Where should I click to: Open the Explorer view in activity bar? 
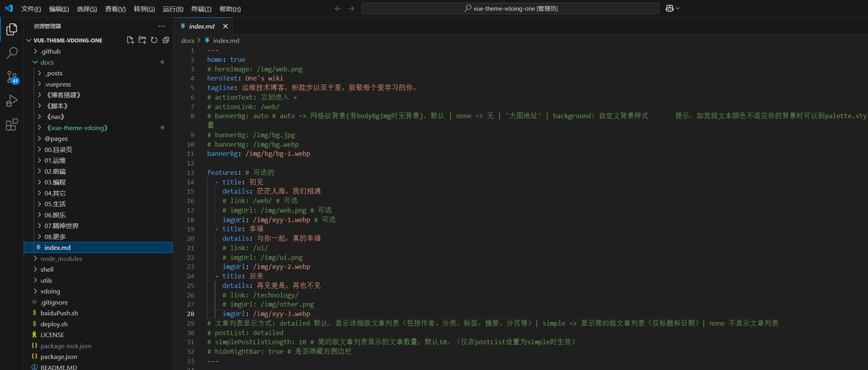click(x=12, y=29)
